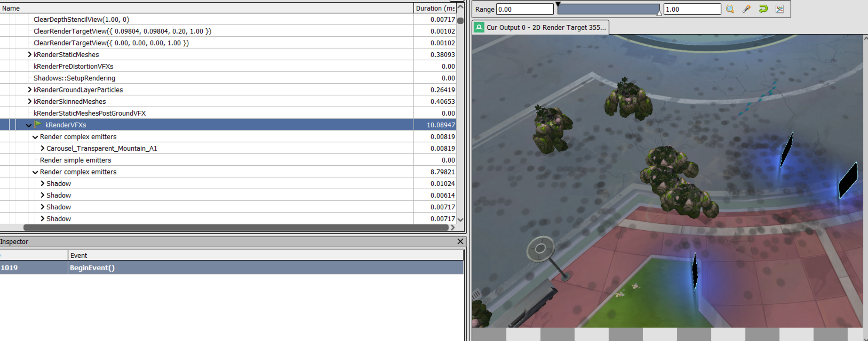The width and height of the screenshot is (868, 341).
Task: Reset the range with the green arrow icon
Action: point(763,9)
